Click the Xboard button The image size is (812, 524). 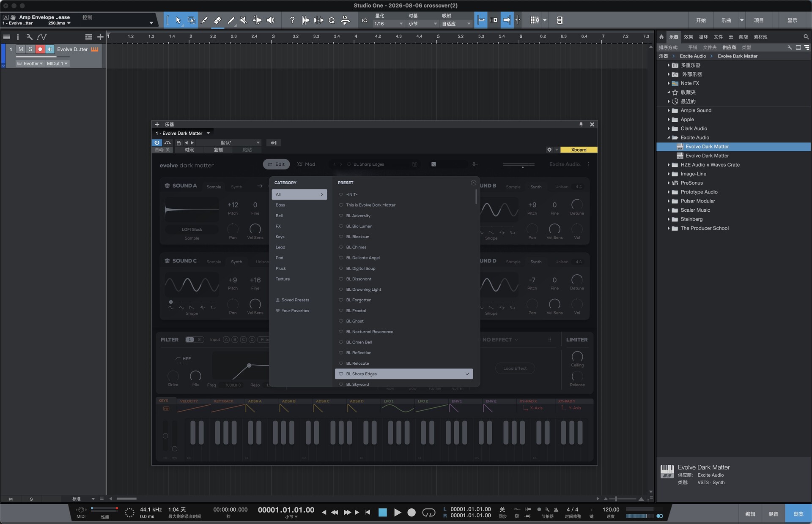[x=579, y=150]
